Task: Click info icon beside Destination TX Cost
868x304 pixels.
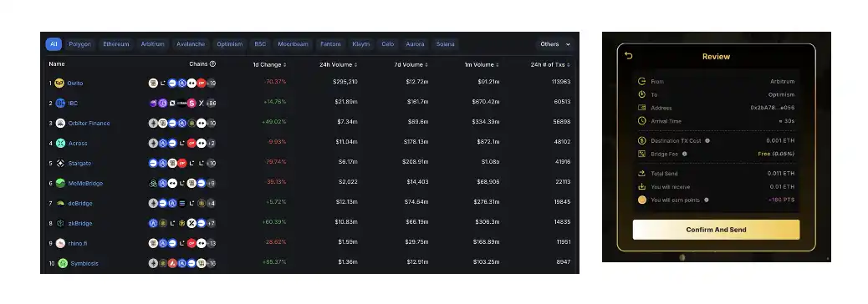Action: pos(707,141)
